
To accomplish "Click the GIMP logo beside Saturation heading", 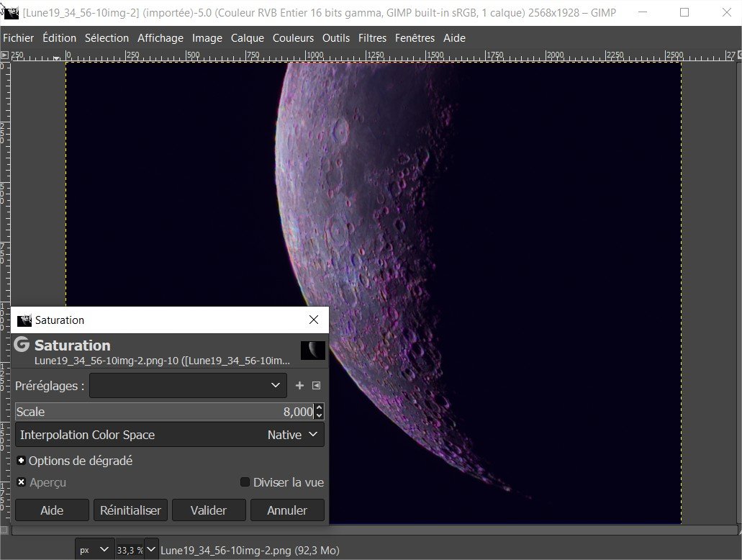I will click(22, 345).
